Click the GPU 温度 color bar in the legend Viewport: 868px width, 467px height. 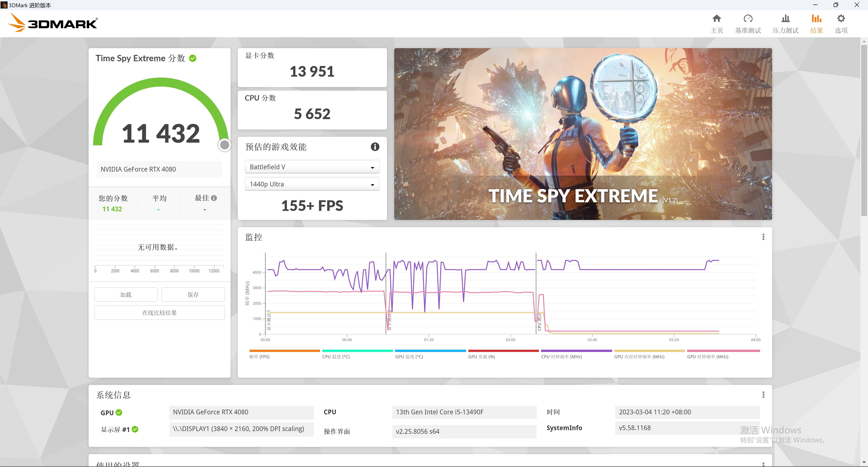coord(430,351)
